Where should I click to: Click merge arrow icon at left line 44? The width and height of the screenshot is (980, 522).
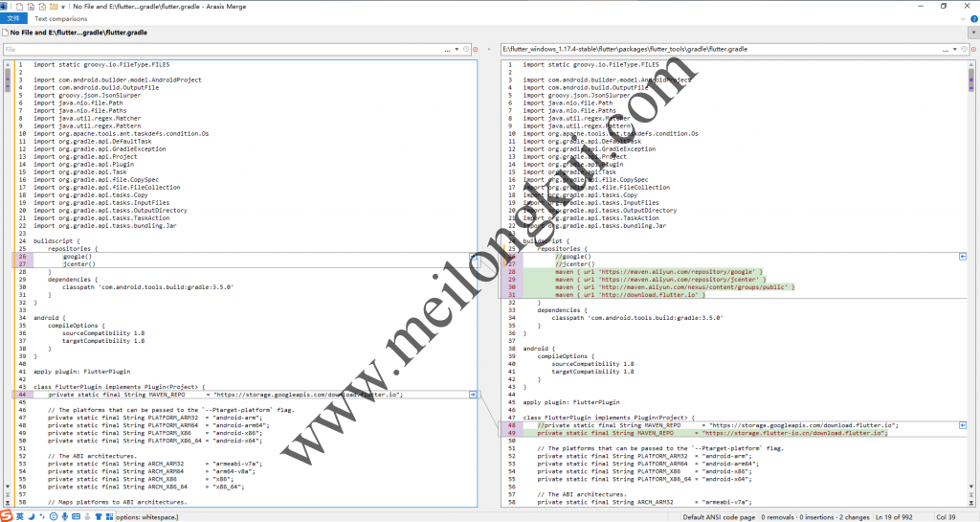coord(473,395)
